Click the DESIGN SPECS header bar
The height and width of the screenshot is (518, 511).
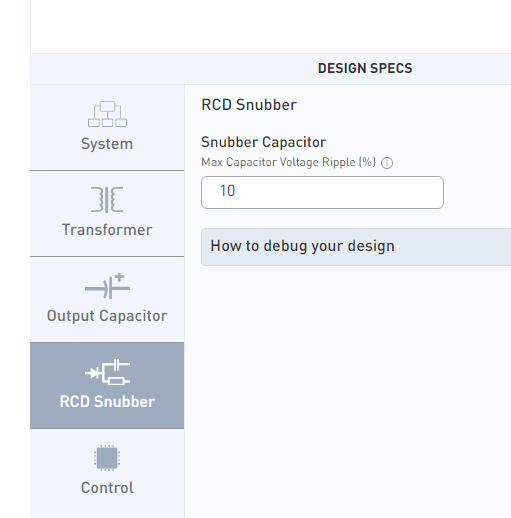(271, 69)
